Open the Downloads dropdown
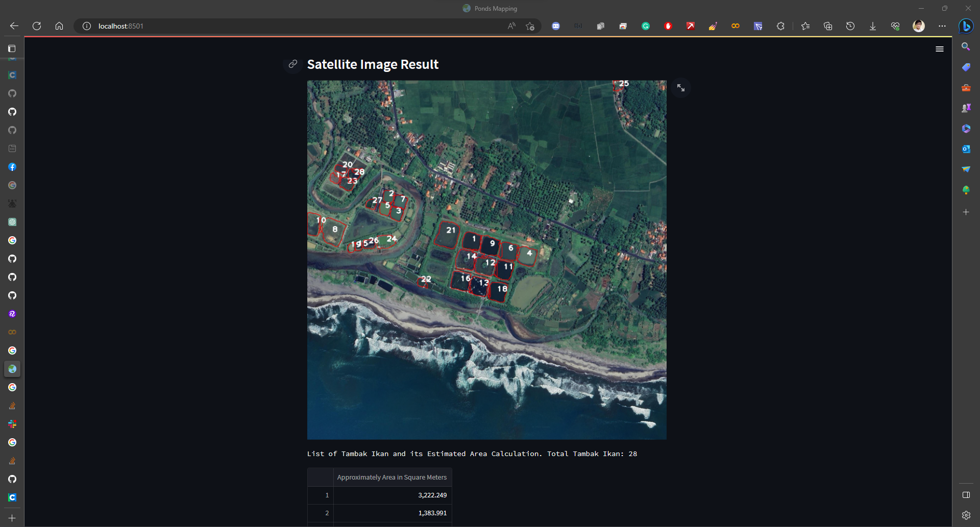Viewport: 980px width, 527px height. (x=873, y=26)
